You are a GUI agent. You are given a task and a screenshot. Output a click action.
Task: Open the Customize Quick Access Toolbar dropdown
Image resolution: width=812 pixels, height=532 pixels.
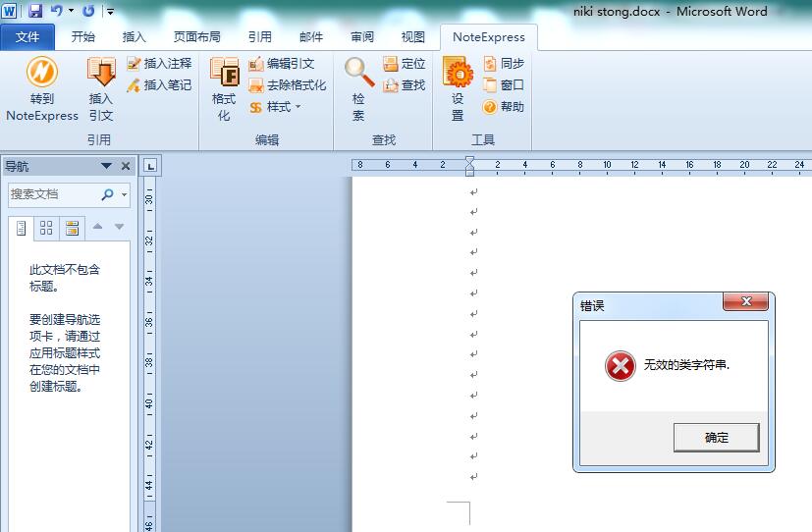[110, 11]
